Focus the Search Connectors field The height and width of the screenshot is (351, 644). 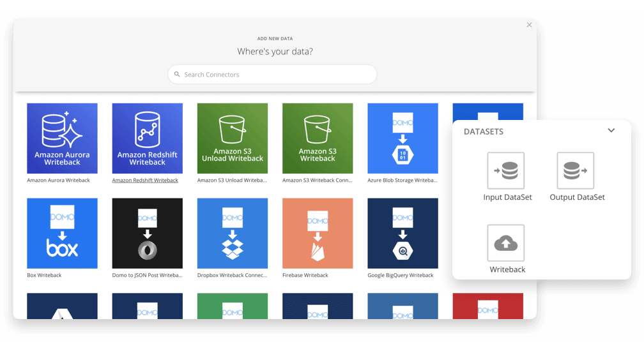(272, 74)
